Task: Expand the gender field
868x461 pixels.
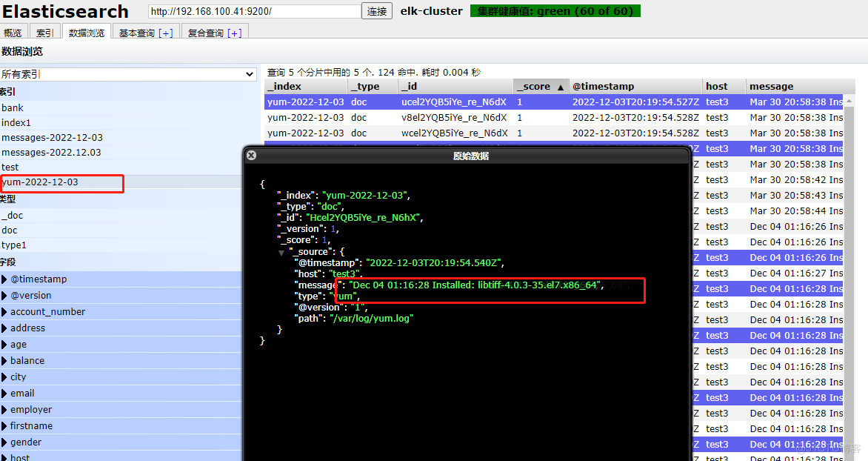Action: (x=4, y=442)
